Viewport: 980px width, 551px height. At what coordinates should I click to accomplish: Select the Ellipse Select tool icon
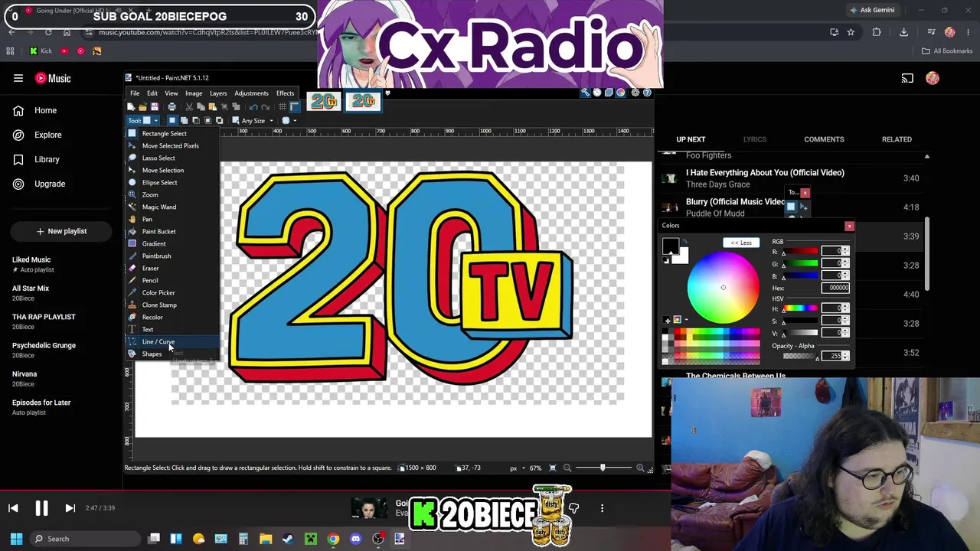(132, 182)
